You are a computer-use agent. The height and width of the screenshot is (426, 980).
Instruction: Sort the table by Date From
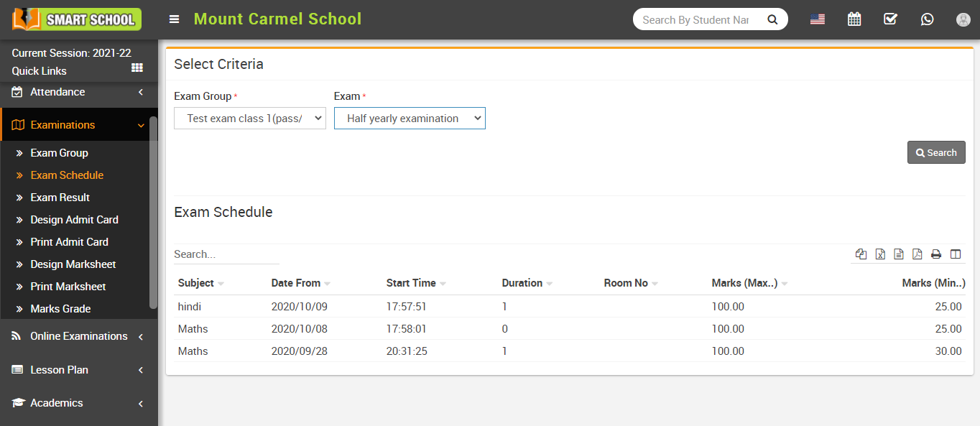[x=295, y=282]
